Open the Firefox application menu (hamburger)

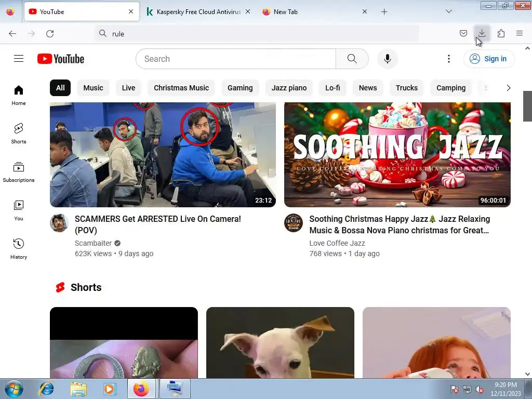coord(520,33)
